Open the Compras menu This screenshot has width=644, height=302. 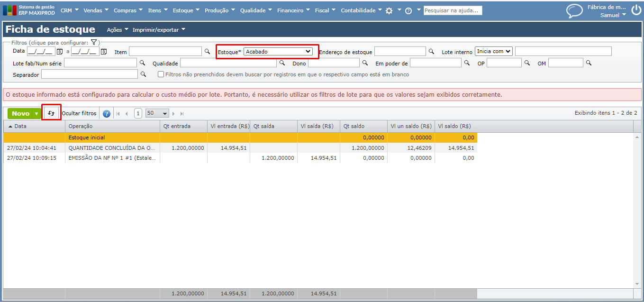128,10
